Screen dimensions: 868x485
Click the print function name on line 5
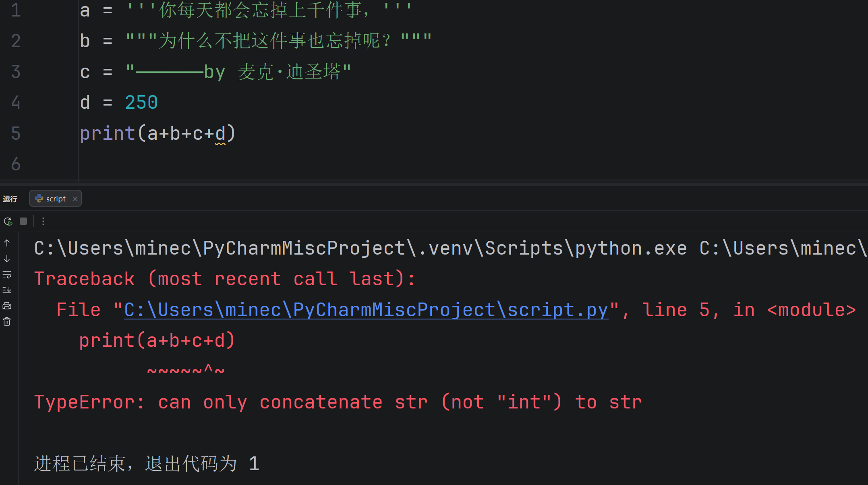(x=108, y=133)
